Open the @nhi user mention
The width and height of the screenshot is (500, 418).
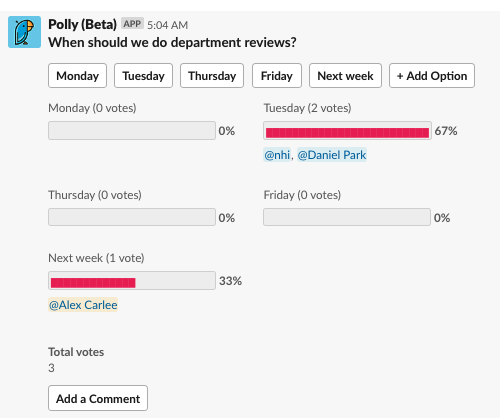click(277, 155)
